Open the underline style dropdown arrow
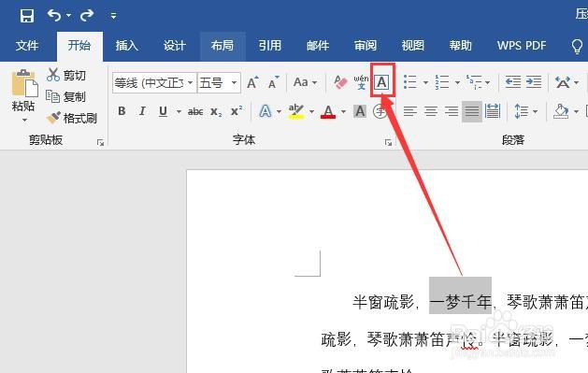 click(179, 111)
